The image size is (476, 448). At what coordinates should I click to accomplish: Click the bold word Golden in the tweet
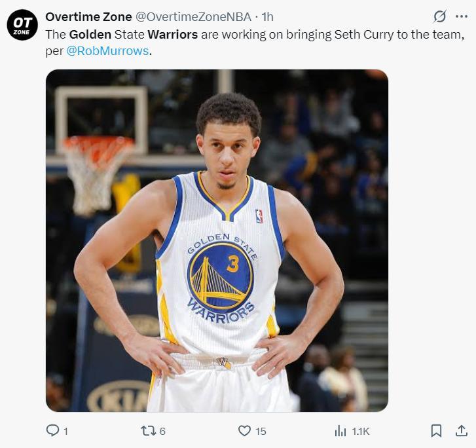(x=90, y=34)
